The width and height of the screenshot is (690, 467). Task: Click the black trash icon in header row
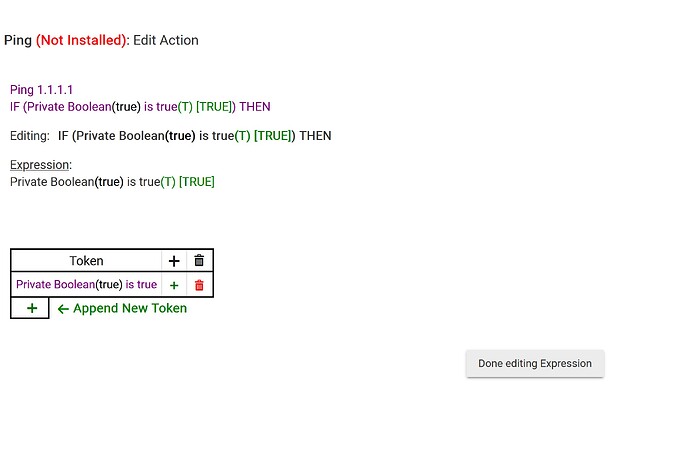pyautogui.click(x=199, y=261)
